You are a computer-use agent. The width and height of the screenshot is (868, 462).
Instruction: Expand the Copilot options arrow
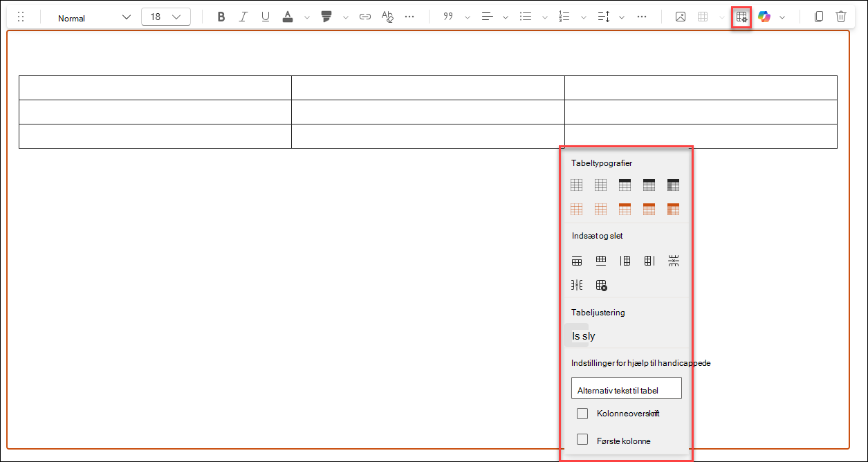782,17
